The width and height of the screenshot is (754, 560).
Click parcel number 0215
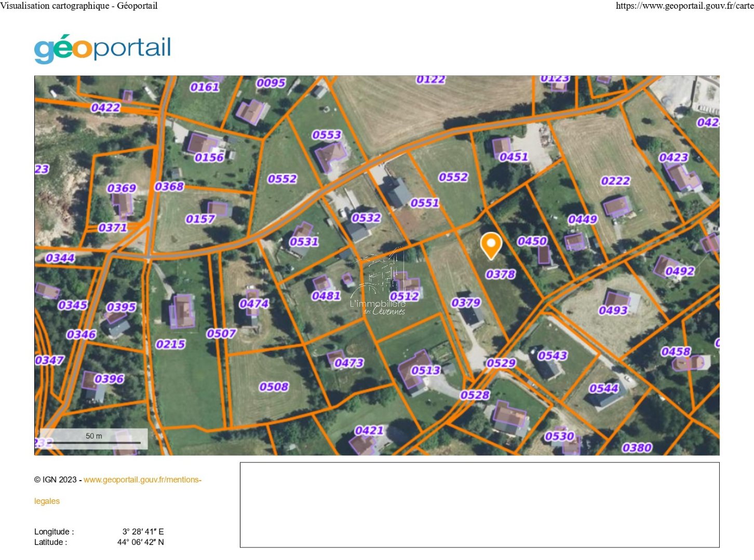(x=170, y=344)
